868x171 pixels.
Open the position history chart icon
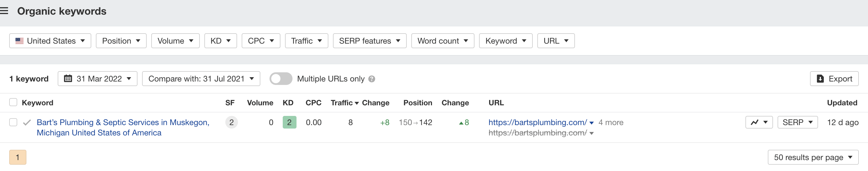(x=755, y=122)
